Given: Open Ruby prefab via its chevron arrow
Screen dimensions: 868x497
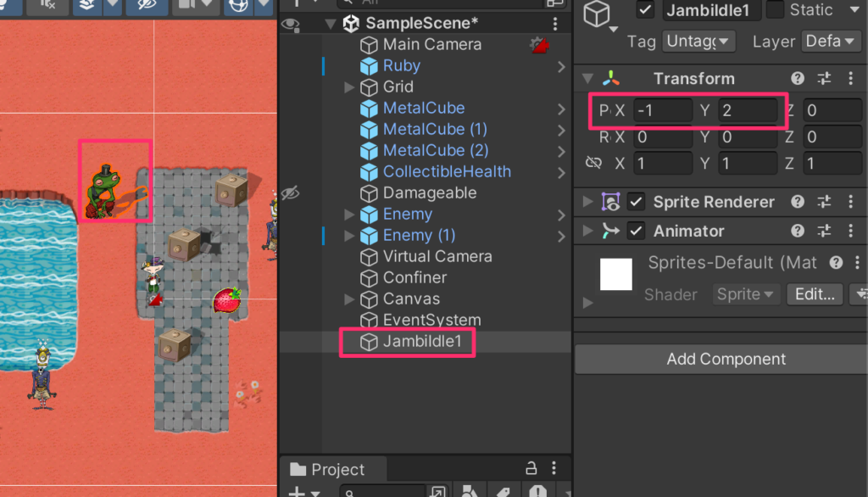Looking at the screenshot, I should click(x=561, y=66).
